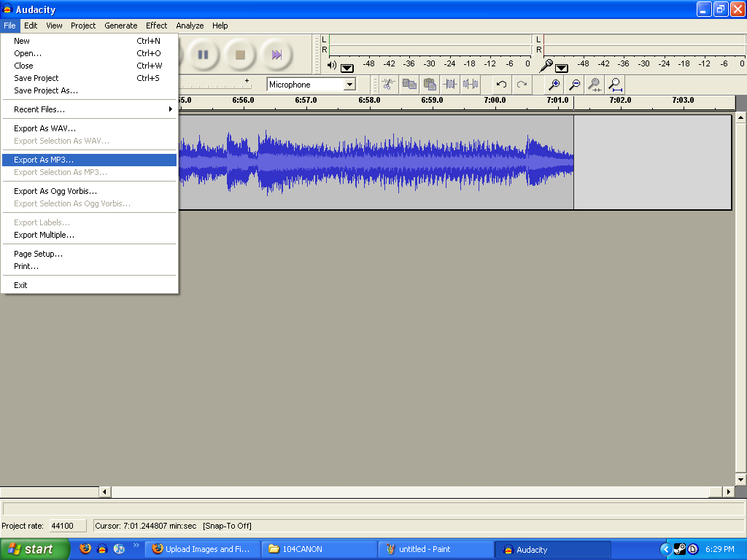Choose Export As Ogg Vorbis menu item

point(90,191)
